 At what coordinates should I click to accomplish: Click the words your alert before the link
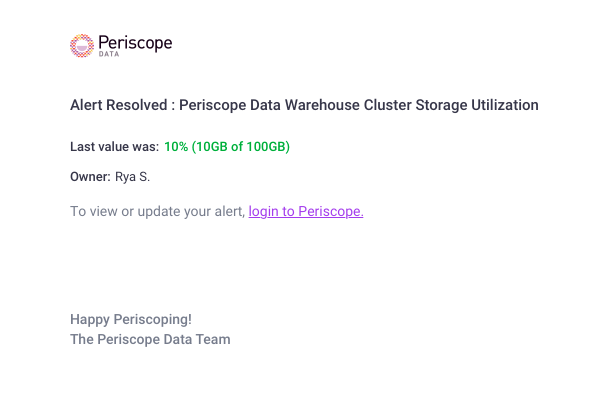[x=215, y=211]
